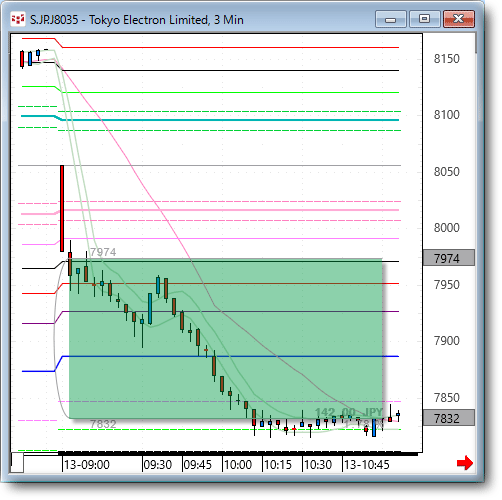Click the gray 7974 label on the chart

(x=103, y=252)
